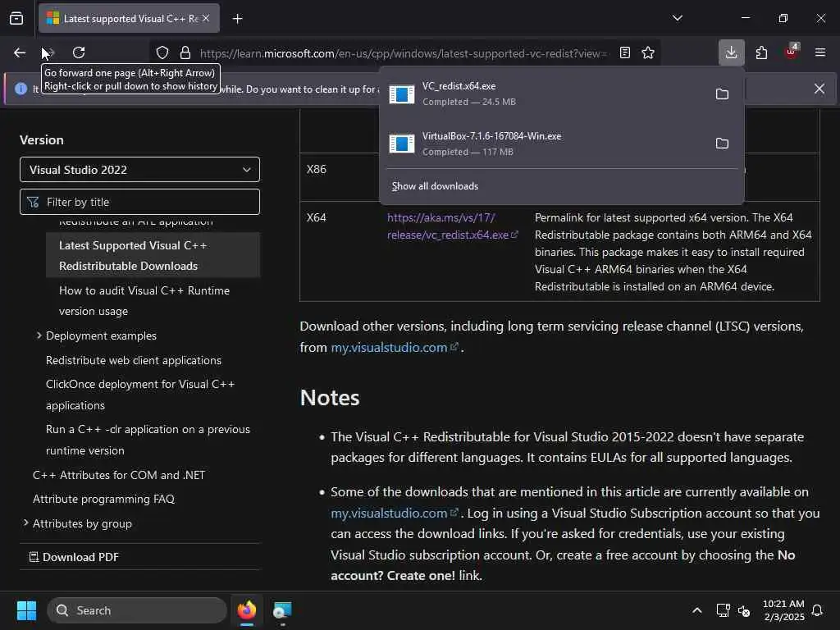Image resolution: width=840 pixels, height=630 pixels.
Task: Show VC_redist.x64.exe in folder
Action: click(x=722, y=94)
